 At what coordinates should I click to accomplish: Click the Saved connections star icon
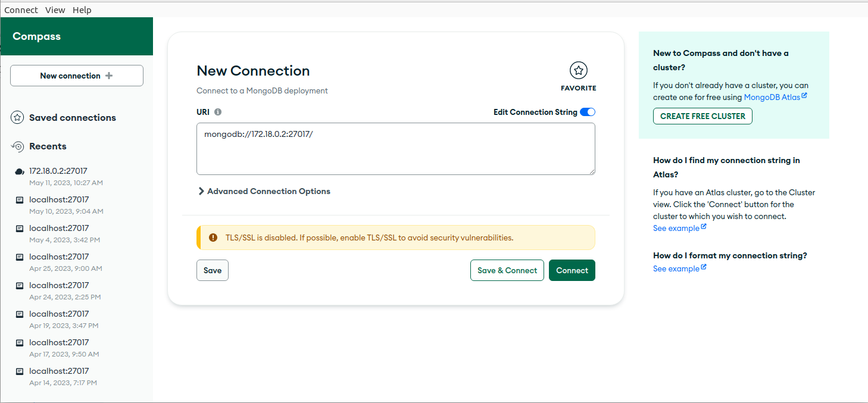pos(18,117)
